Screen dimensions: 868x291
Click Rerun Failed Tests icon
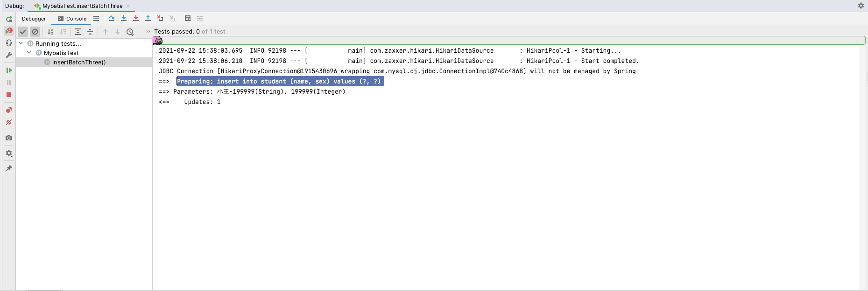pyautogui.click(x=9, y=31)
